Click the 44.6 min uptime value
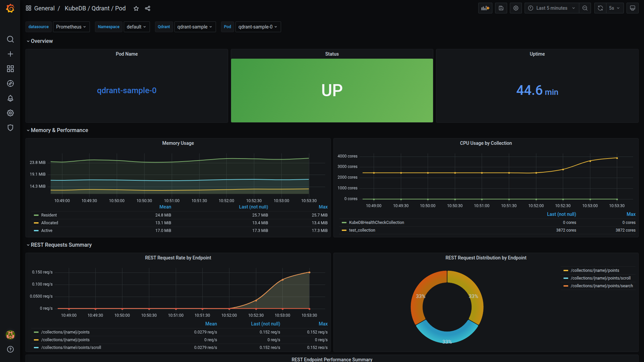 pyautogui.click(x=537, y=90)
